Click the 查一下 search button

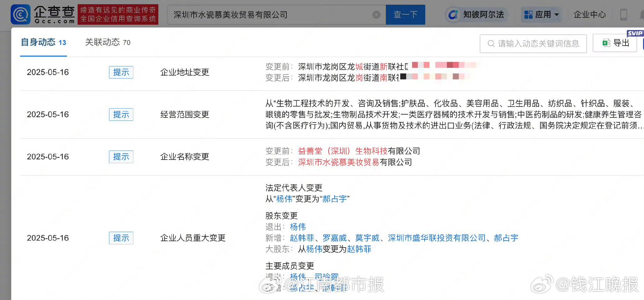coord(405,15)
